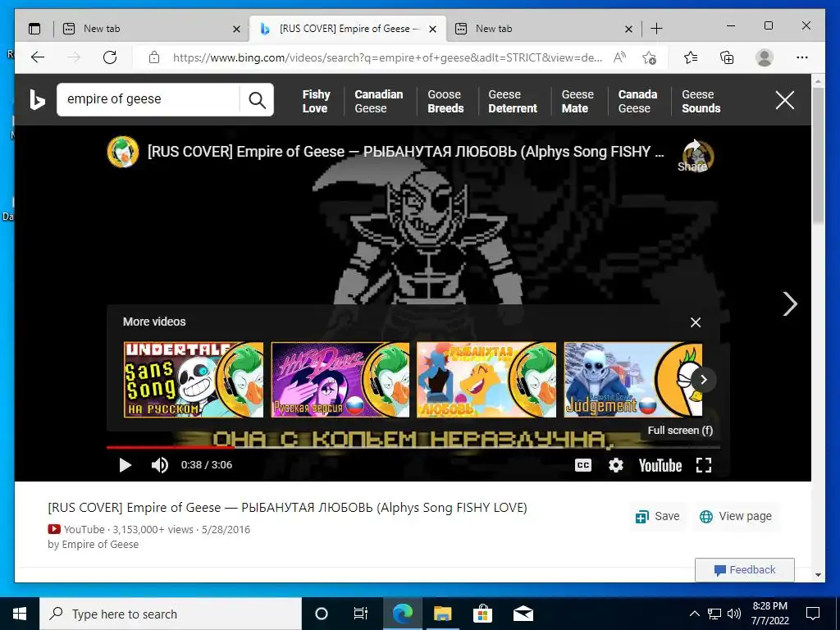Mute the video with speaker icon
This screenshot has width=840, height=630.
pos(160,465)
